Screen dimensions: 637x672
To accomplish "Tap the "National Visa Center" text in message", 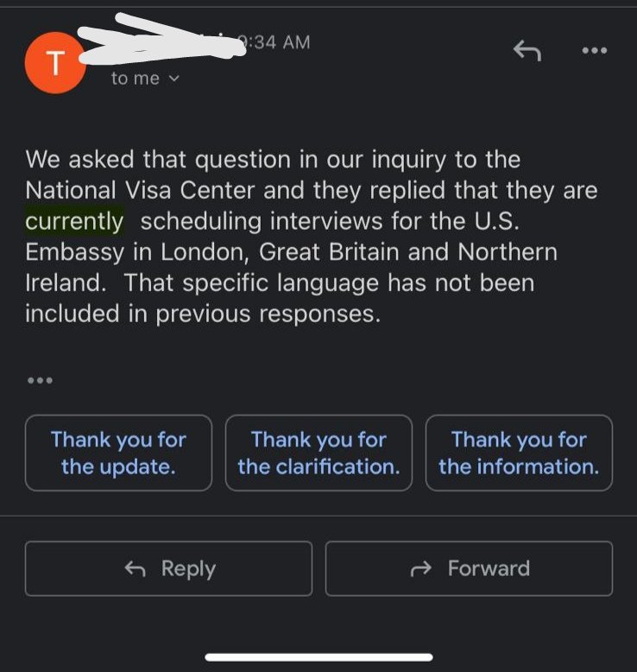I will point(140,190).
